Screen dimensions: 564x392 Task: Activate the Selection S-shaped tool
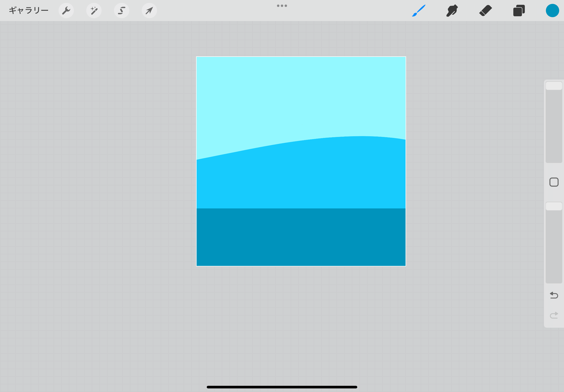(x=122, y=11)
